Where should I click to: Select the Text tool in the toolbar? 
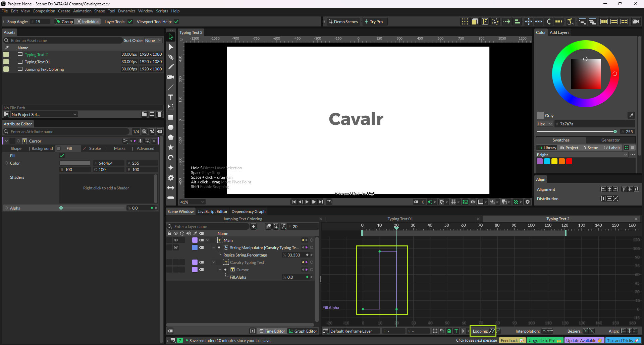pyautogui.click(x=171, y=97)
